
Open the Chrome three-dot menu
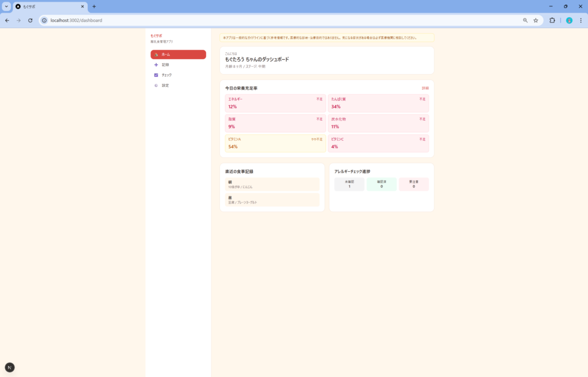(581, 20)
